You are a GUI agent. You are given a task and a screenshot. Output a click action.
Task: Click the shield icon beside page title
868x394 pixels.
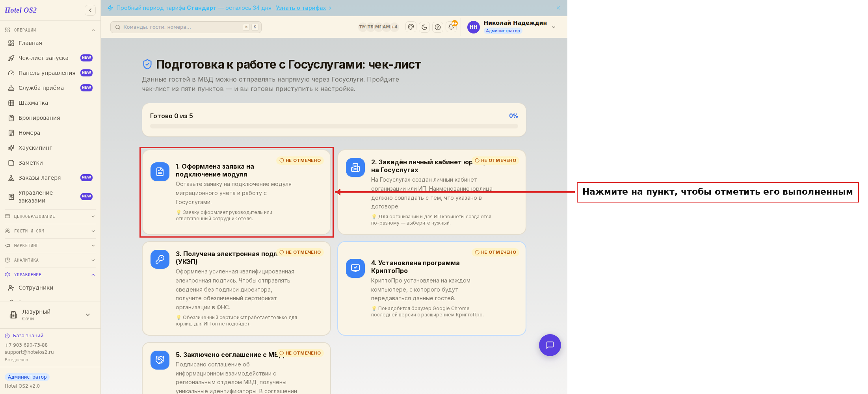[147, 64]
